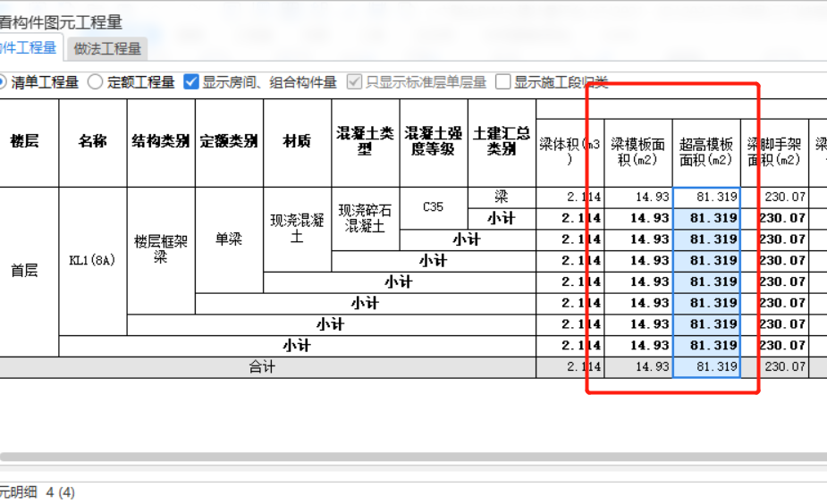This screenshot has width=827, height=504.
Task: Select the 现浇碎石混凝土 cell
Action: [x=365, y=218]
